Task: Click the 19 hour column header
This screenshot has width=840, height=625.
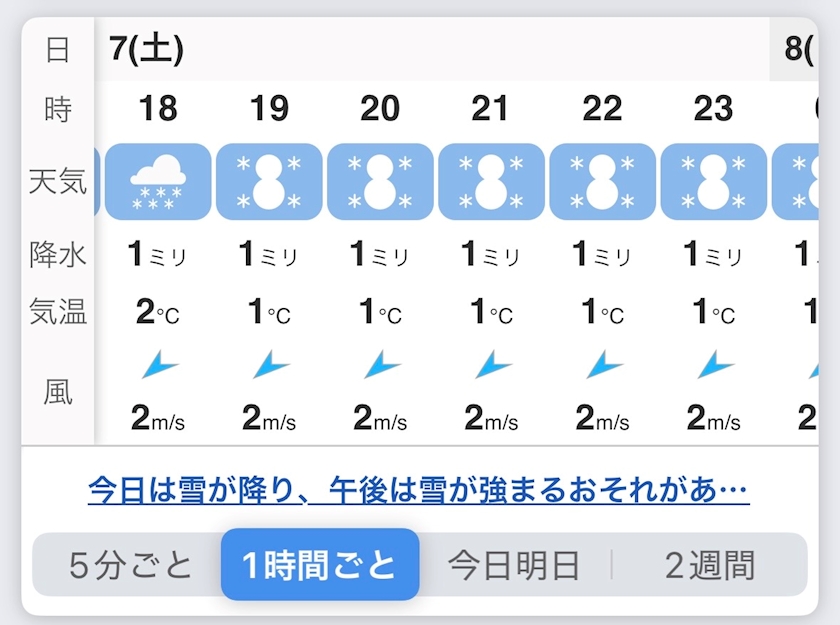Action: click(269, 108)
